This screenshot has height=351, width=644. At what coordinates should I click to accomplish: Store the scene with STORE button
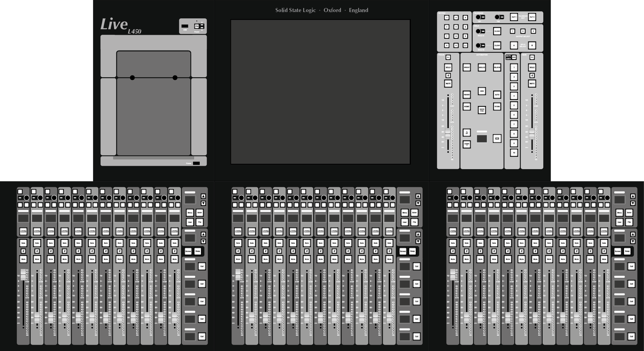[497, 107]
